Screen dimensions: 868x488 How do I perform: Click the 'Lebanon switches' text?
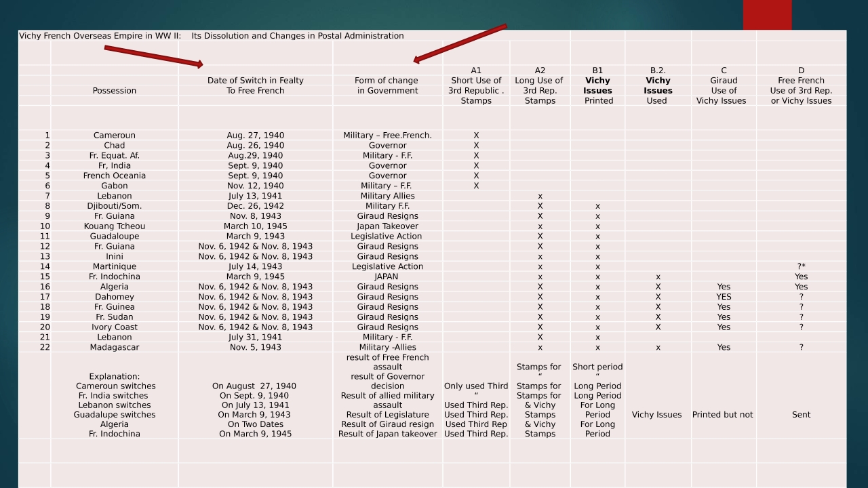[x=115, y=405]
